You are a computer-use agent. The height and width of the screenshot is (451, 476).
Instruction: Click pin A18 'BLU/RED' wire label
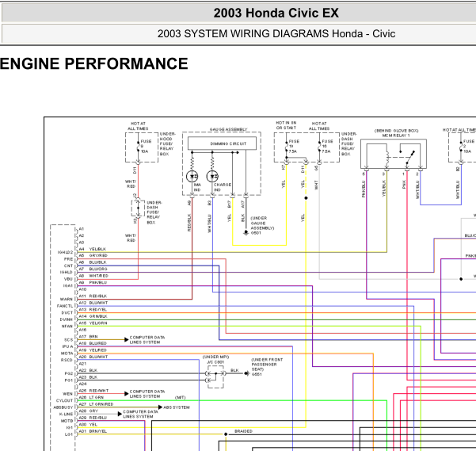[97, 343]
